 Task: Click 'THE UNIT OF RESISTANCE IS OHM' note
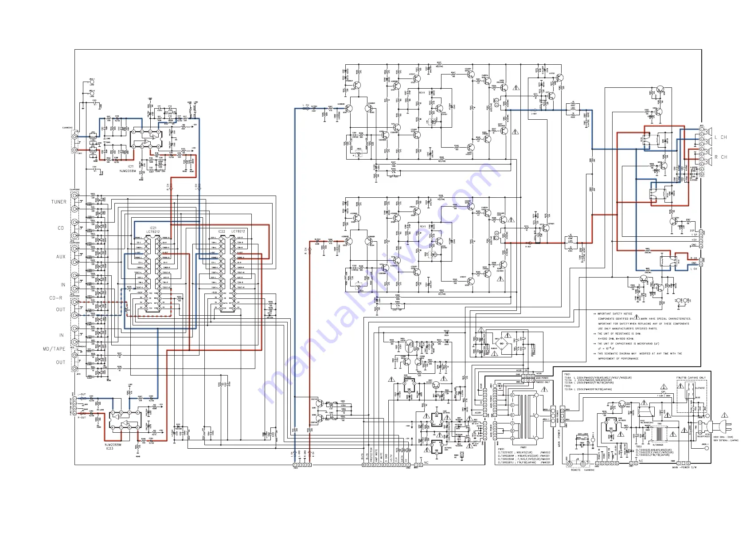(x=619, y=334)
